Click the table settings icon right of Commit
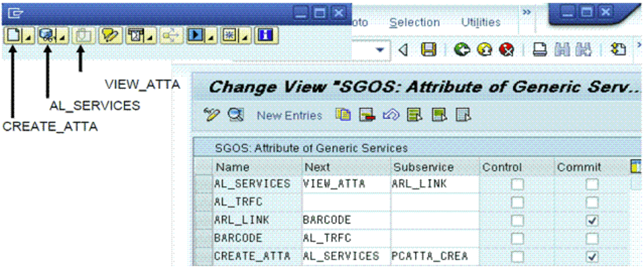This screenshot has height=268, width=644. click(636, 167)
